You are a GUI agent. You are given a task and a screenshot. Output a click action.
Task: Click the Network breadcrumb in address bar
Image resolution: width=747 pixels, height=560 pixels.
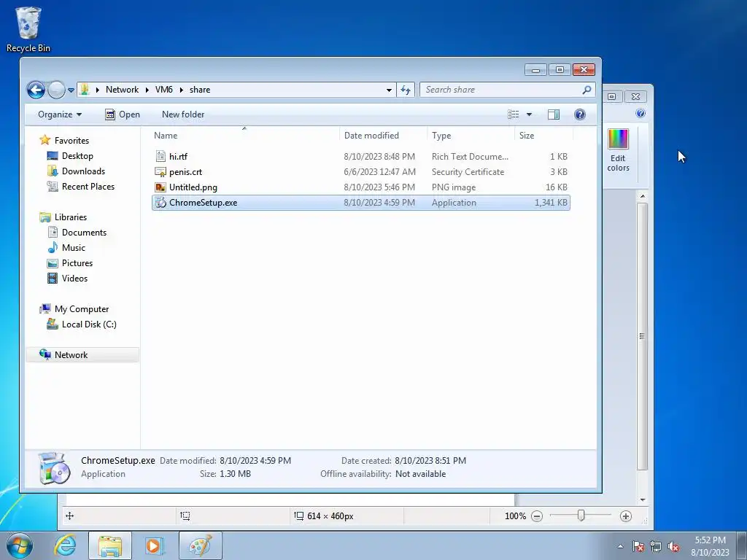(x=122, y=90)
